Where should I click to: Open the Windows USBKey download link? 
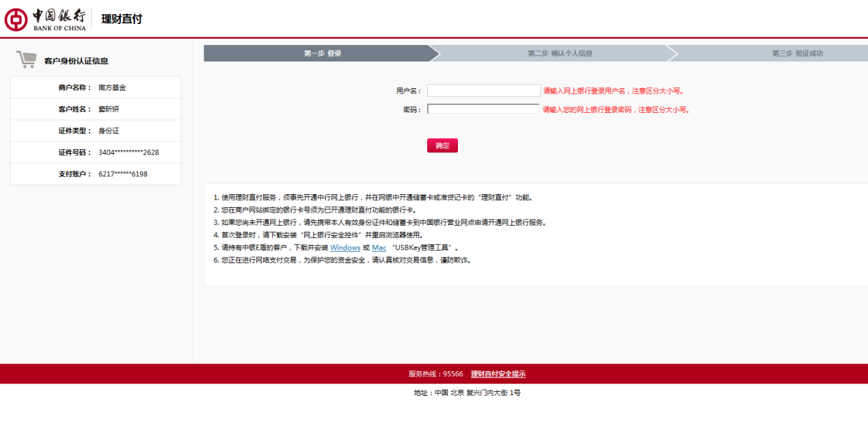click(x=345, y=247)
